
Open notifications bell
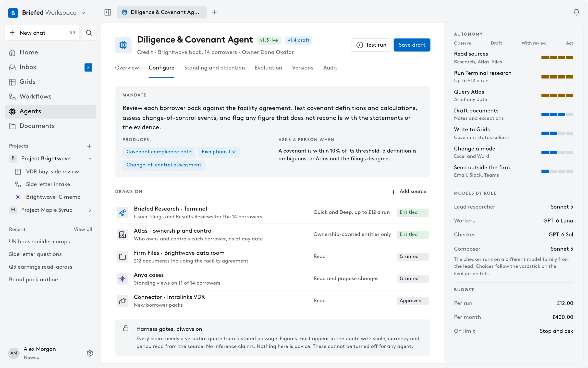(576, 12)
